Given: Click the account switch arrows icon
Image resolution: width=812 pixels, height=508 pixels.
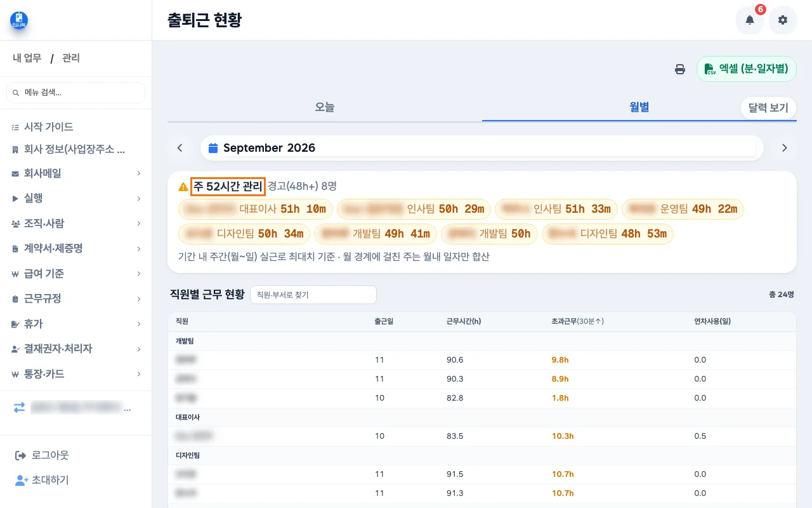Looking at the screenshot, I should [20, 408].
